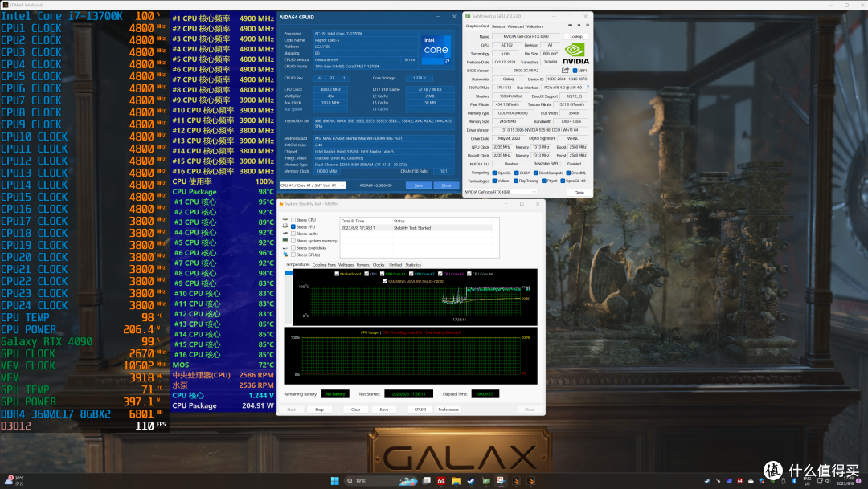
Task: Enable the Stress GPU(s) checkbox
Action: point(293,255)
